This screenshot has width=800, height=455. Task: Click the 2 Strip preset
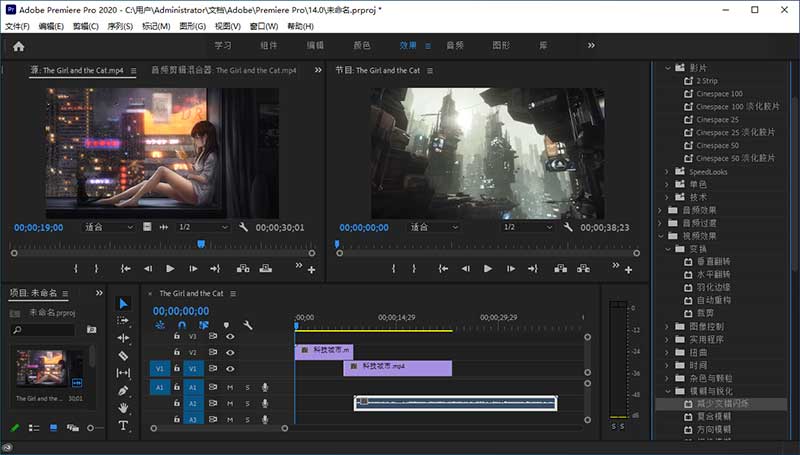click(707, 81)
